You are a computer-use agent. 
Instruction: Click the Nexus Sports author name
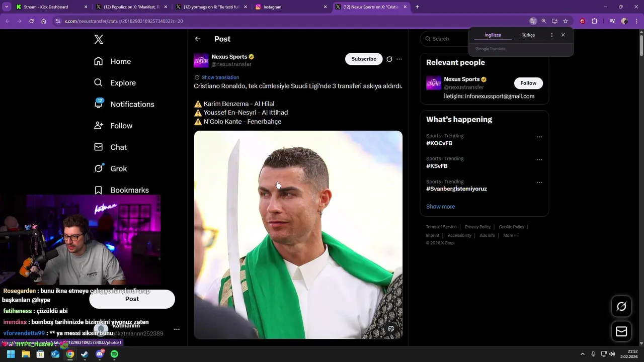(x=229, y=57)
